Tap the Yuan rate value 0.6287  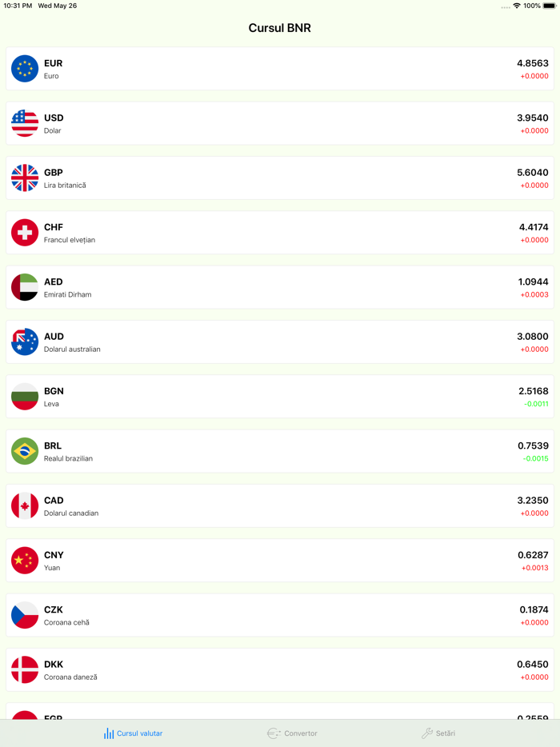coord(533,555)
